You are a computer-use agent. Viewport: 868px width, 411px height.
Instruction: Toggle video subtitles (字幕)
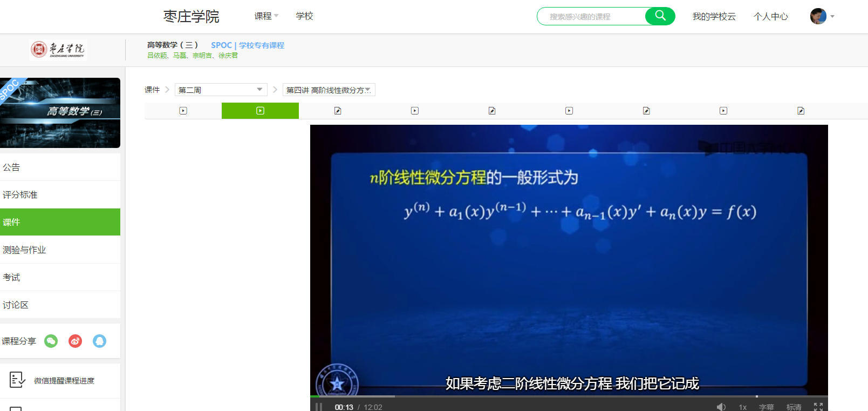point(766,407)
